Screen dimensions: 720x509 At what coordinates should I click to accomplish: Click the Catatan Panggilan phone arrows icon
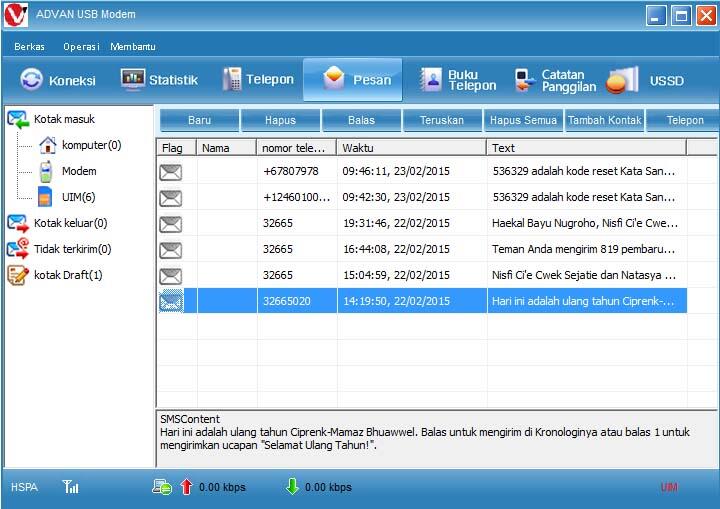pos(525,80)
